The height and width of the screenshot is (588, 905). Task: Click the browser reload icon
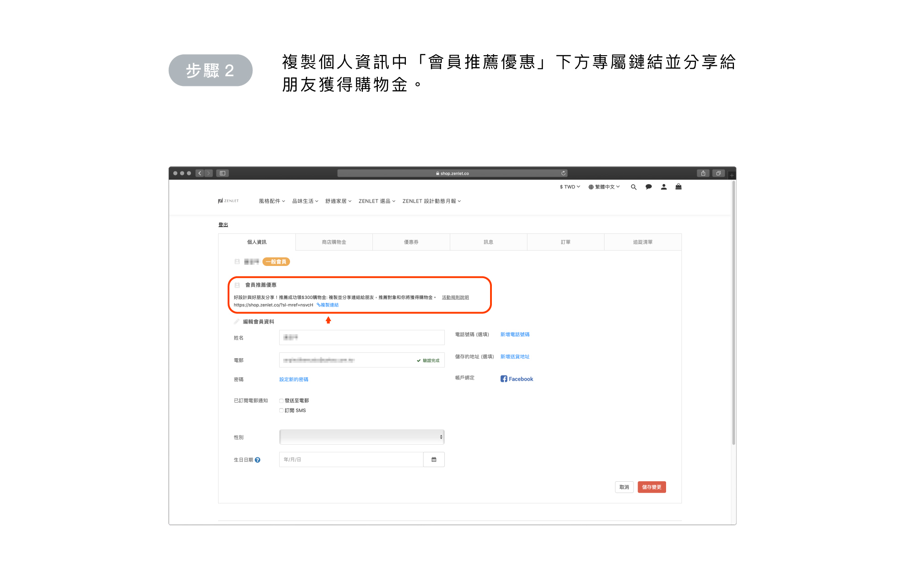pos(563,173)
